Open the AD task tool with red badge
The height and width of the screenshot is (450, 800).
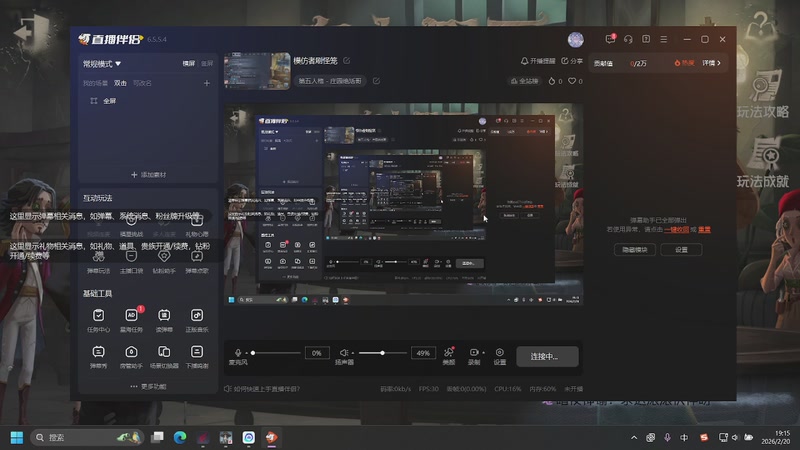click(x=131, y=320)
